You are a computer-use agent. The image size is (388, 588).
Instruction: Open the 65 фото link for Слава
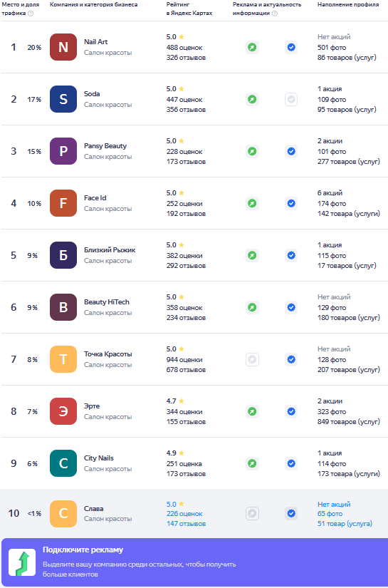[x=330, y=514]
